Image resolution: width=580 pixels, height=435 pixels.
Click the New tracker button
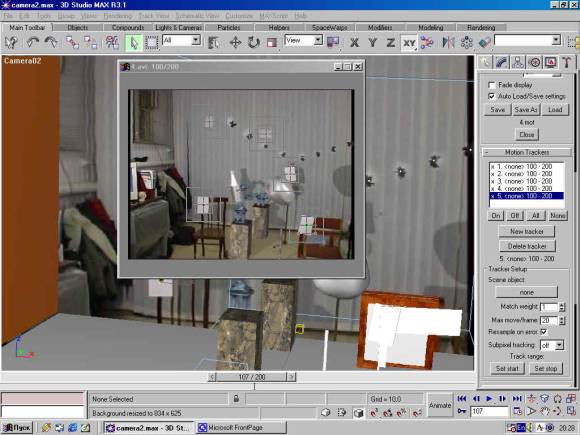coord(527,232)
